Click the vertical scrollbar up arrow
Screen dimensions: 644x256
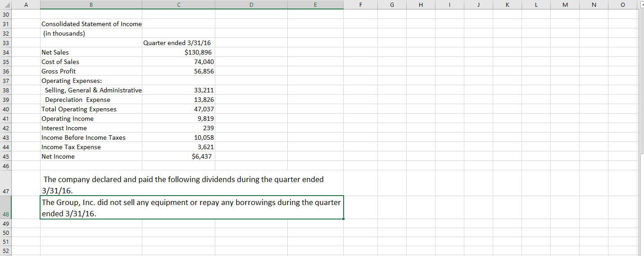pos(641,5)
